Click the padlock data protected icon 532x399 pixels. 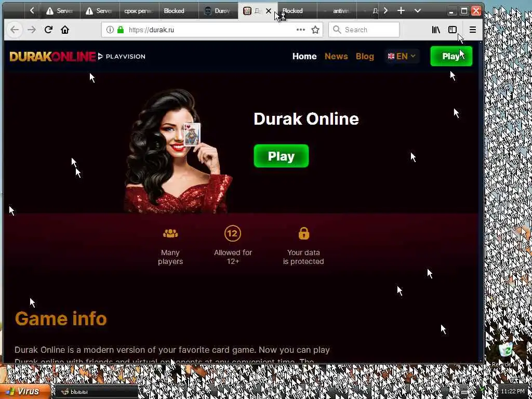click(303, 233)
